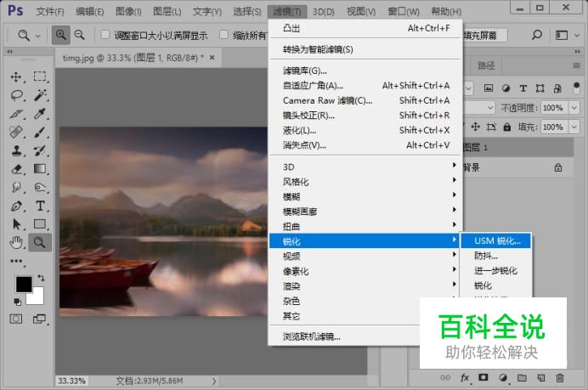The image size is (588, 390).
Task: Expand status bar info arrow
Action: (x=214, y=381)
